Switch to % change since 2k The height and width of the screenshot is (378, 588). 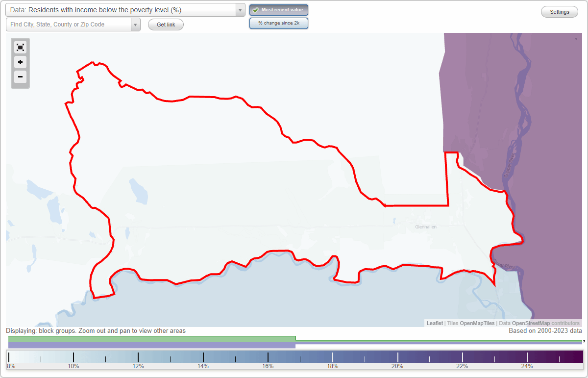(x=279, y=23)
